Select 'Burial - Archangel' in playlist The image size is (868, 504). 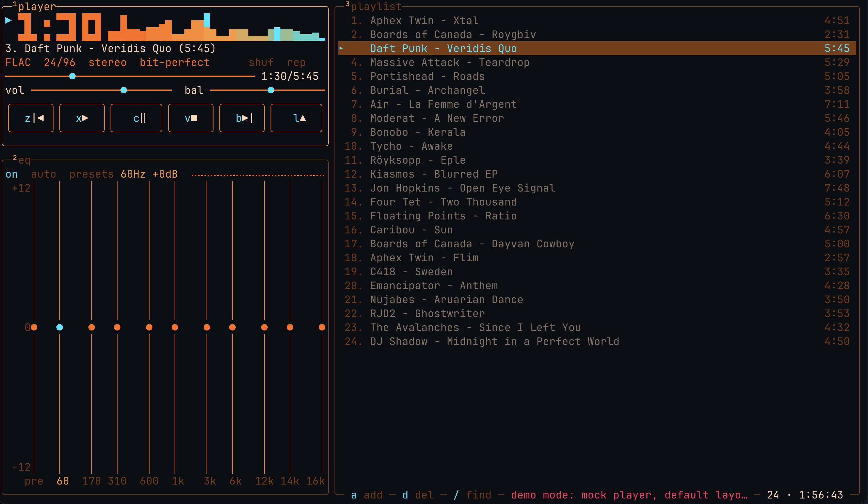pos(597,90)
